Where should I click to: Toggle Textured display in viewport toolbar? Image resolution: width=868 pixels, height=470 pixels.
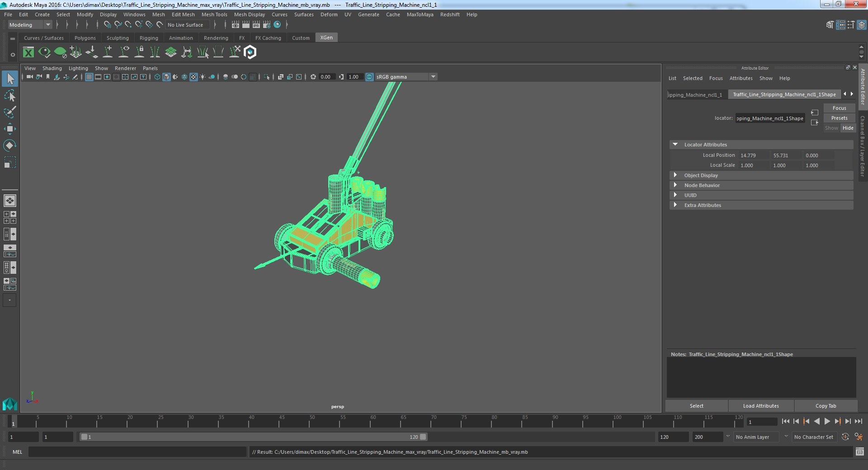pyautogui.click(x=193, y=77)
